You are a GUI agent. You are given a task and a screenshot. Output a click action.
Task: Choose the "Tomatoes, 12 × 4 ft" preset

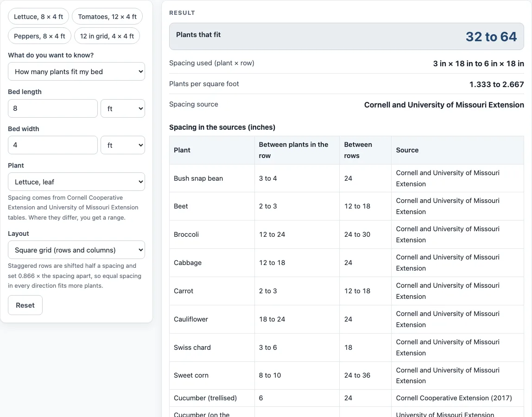pyautogui.click(x=107, y=17)
